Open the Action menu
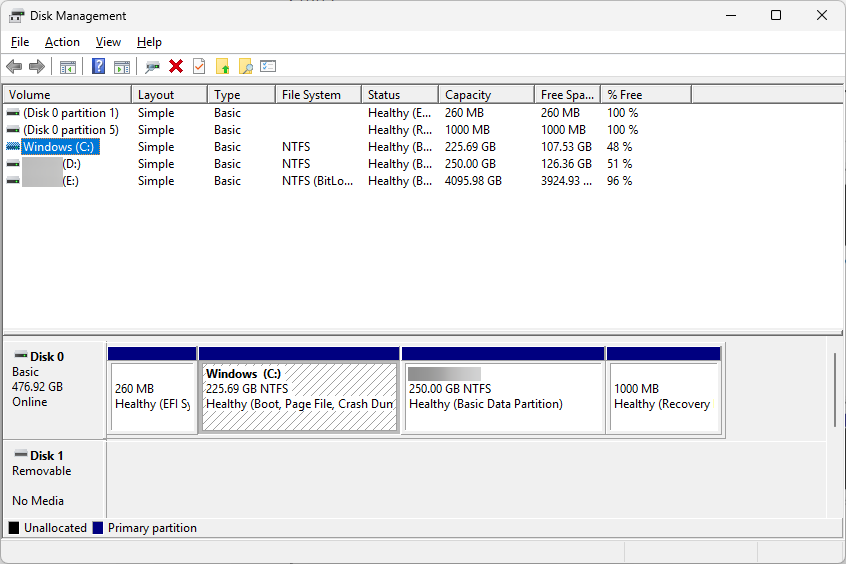Viewport: 846px width, 564px height. tap(62, 42)
